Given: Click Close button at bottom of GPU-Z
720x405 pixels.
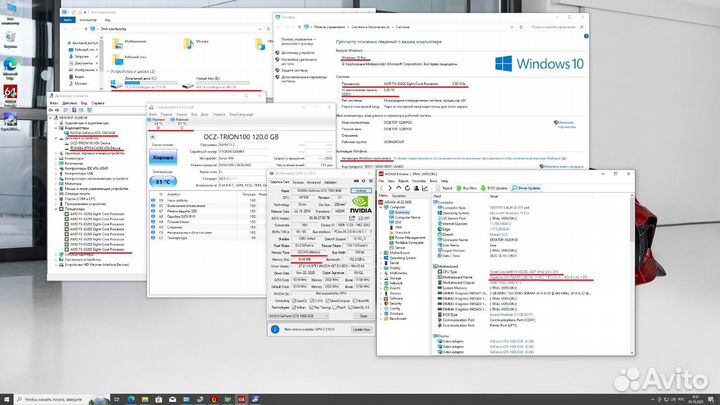Looking at the screenshot, I should point(363,316).
